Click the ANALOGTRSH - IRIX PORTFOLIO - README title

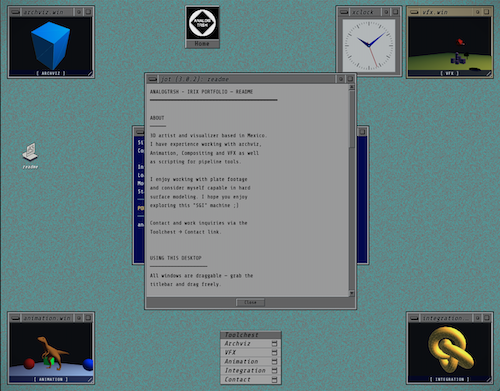click(x=201, y=92)
